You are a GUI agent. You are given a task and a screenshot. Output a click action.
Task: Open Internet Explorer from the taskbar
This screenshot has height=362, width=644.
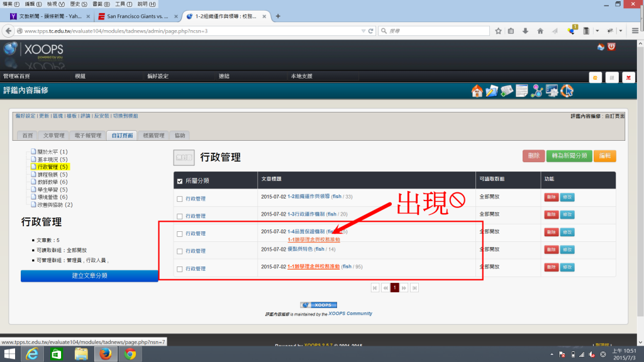30,354
